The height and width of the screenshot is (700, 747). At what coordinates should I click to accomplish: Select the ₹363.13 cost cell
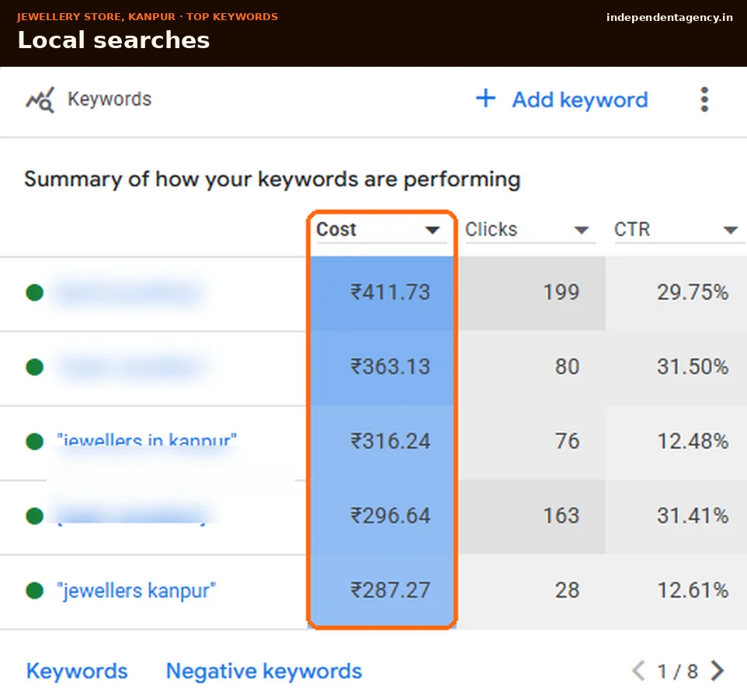381,368
